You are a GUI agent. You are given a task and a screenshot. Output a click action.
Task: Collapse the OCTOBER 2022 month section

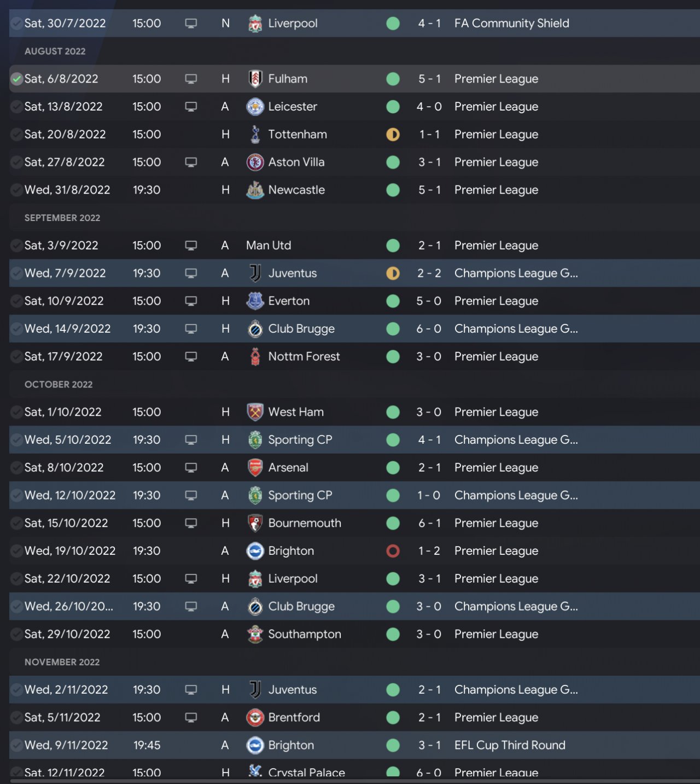point(59,385)
